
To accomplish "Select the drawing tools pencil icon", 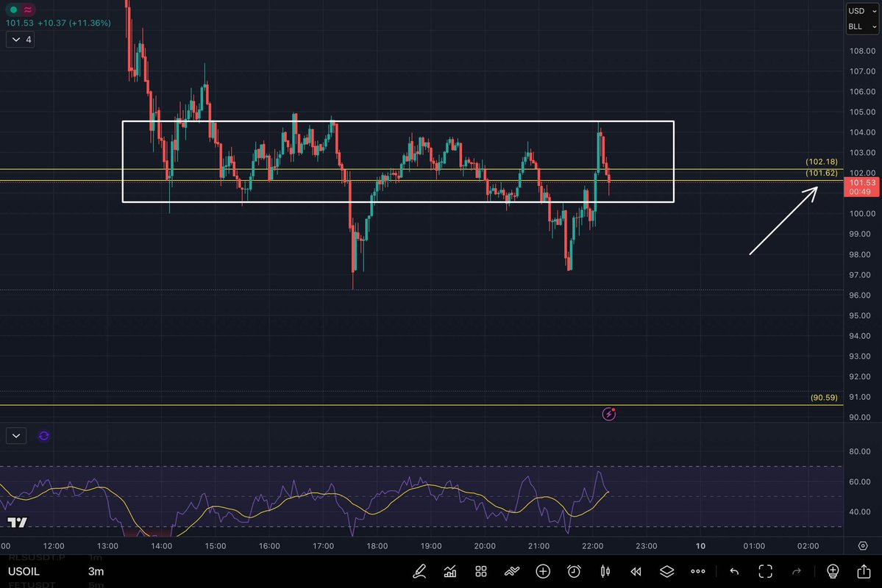I will pos(419,571).
